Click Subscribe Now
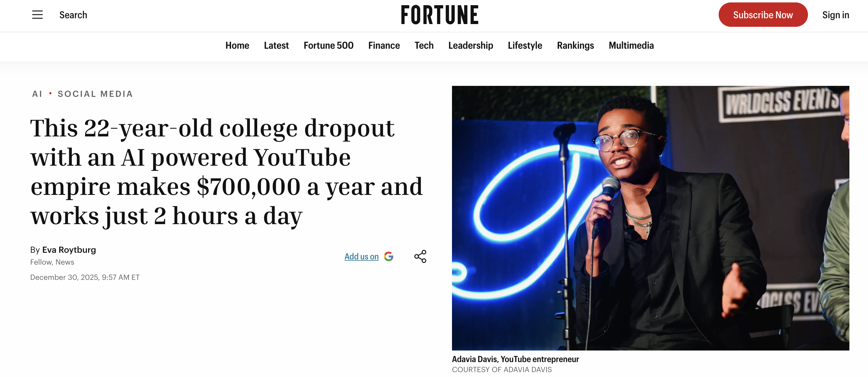 (763, 15)
